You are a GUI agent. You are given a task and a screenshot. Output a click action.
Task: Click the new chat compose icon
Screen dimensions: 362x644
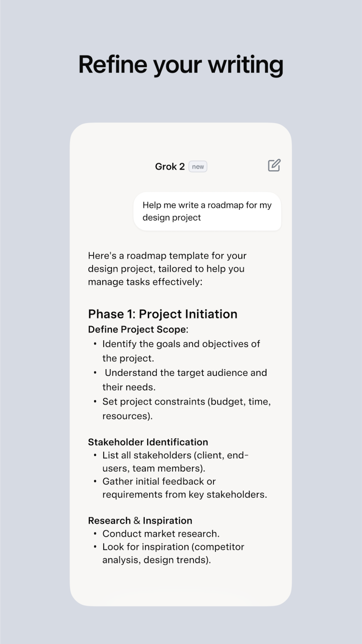coord(274,166)
